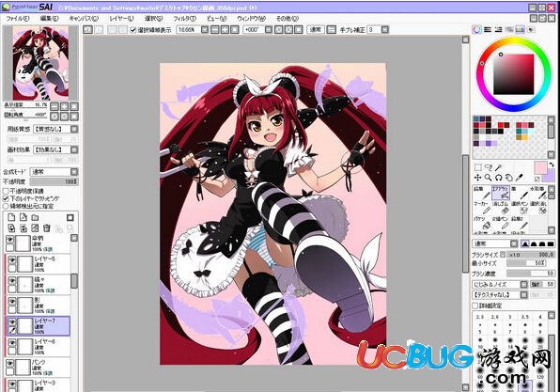Open the 合成モード blending mode dropdown
Viewport: 560px width, 392px height.
point(54,172)
